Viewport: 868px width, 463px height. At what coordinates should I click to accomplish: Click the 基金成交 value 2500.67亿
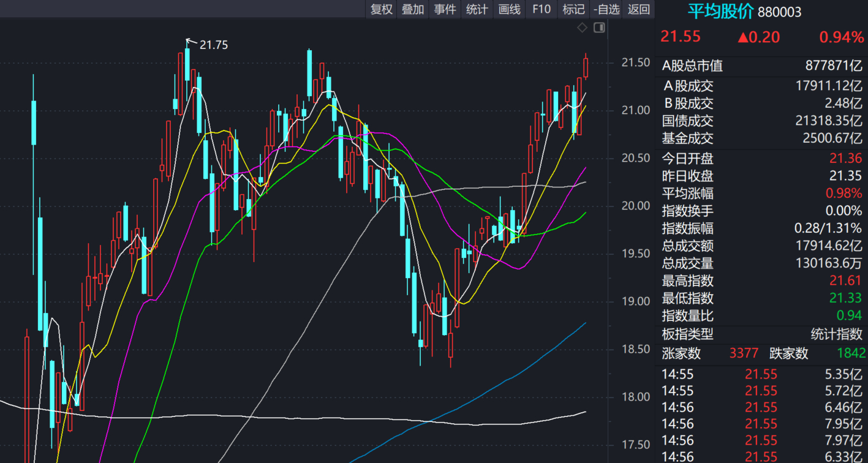point(832,138)
